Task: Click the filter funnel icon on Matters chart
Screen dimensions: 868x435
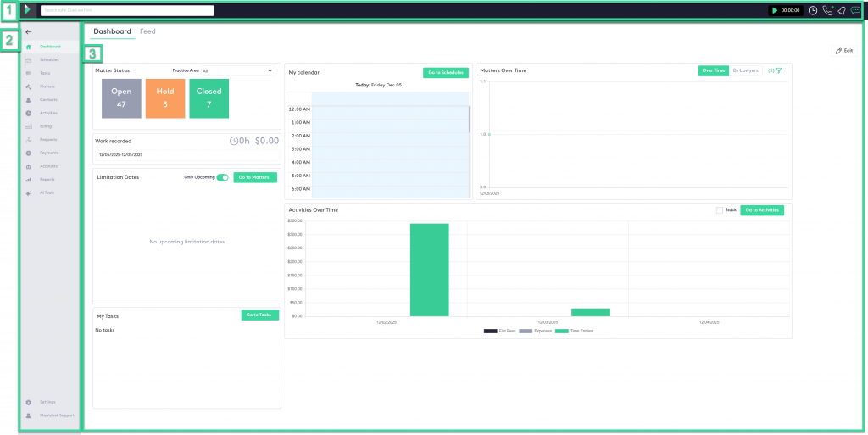Action: coord(778,70)
